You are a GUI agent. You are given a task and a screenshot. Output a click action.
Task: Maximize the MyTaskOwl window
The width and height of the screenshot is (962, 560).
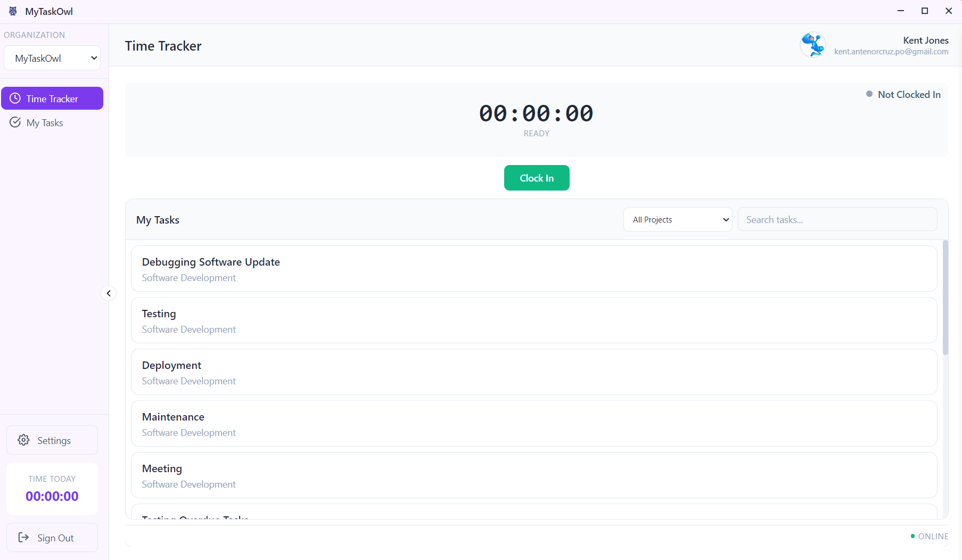click(925, 11)
